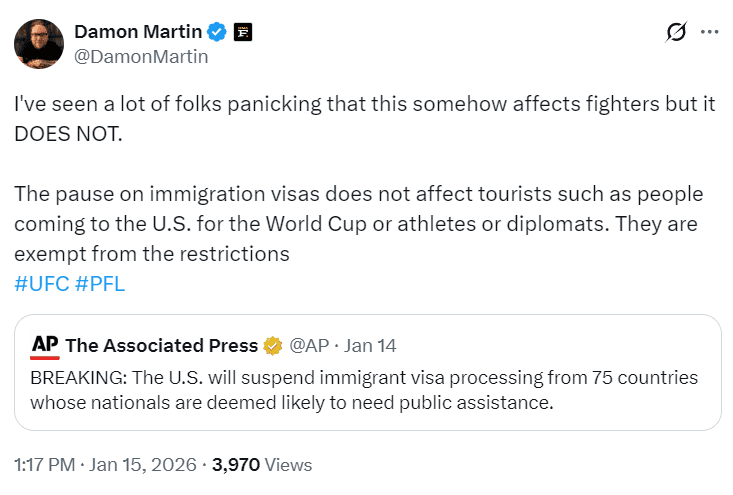Open the three-dot More options menu
This screenshot has height=495, width=733.
(710, 32)
